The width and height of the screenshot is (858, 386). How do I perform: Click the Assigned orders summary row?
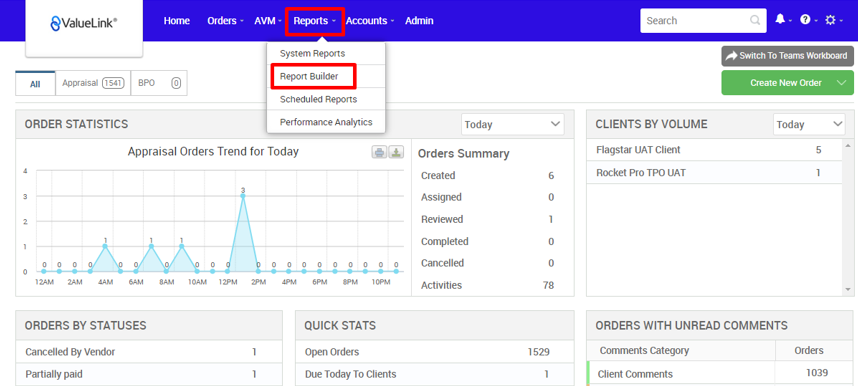coord(488,197)
